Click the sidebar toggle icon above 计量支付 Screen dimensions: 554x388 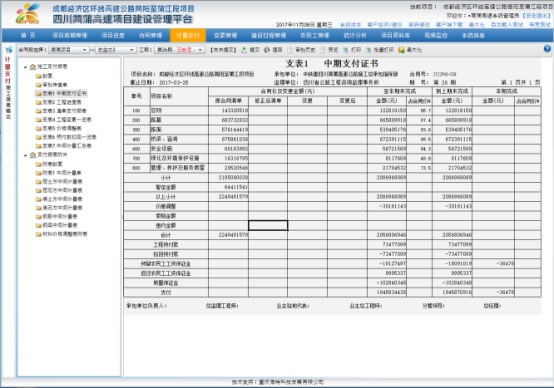point(8,49)
